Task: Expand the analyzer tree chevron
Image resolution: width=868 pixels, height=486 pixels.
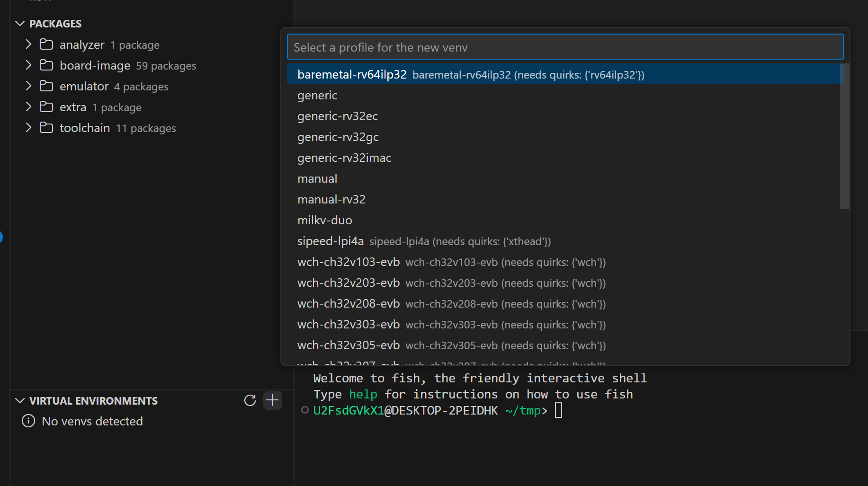Action: [x=28, y=44]
